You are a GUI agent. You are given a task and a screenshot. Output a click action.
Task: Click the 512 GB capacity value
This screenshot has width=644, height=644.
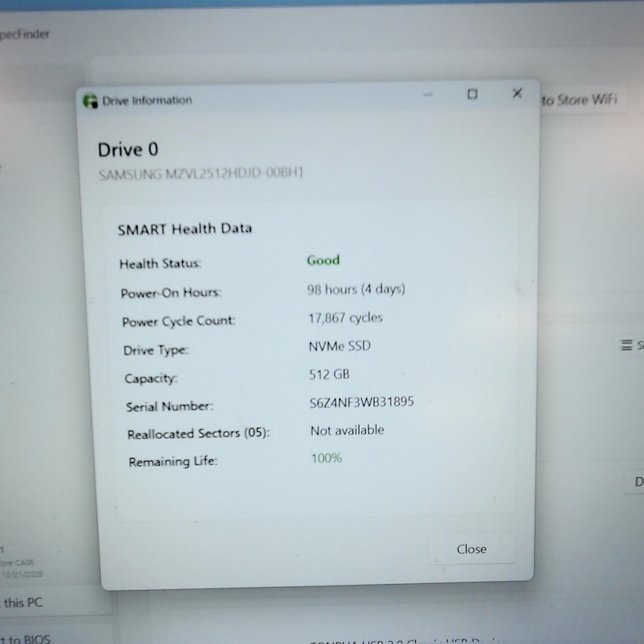point(329,374)
